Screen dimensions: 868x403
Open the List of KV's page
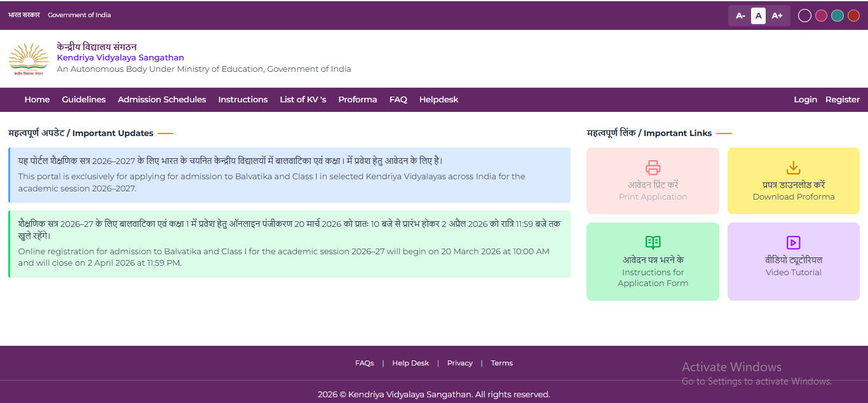pos(303,99)
